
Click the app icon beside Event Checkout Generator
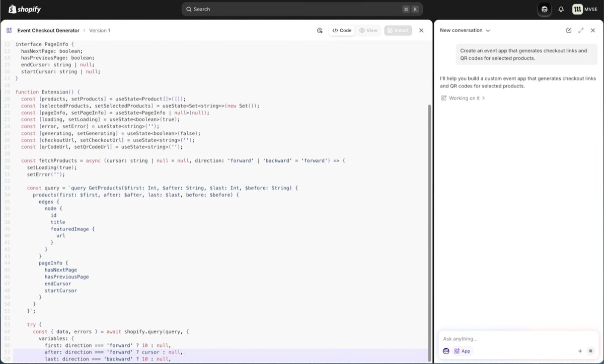click(9, 31)
